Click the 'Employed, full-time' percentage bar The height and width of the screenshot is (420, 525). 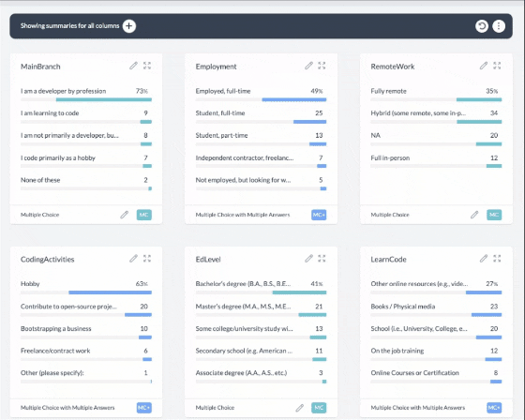click(261, 99)
